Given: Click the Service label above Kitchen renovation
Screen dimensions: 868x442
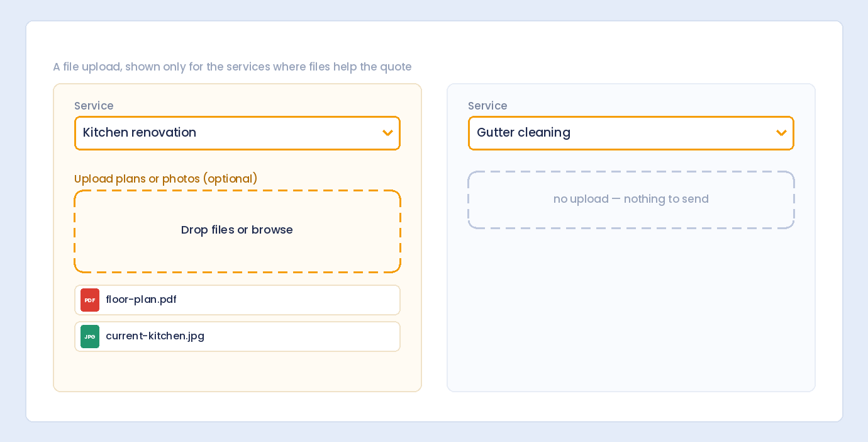Looking at the screenshot, I should 94,106.
